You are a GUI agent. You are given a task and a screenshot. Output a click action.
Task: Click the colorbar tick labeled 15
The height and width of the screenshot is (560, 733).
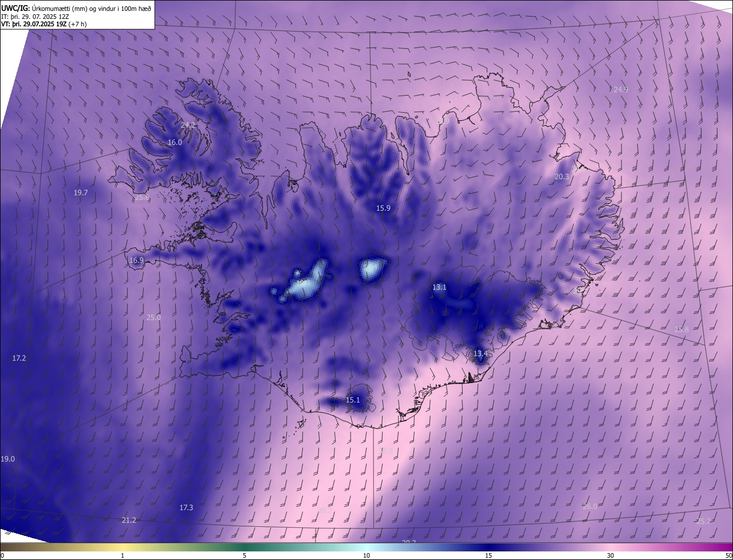(x=488, y=555)
